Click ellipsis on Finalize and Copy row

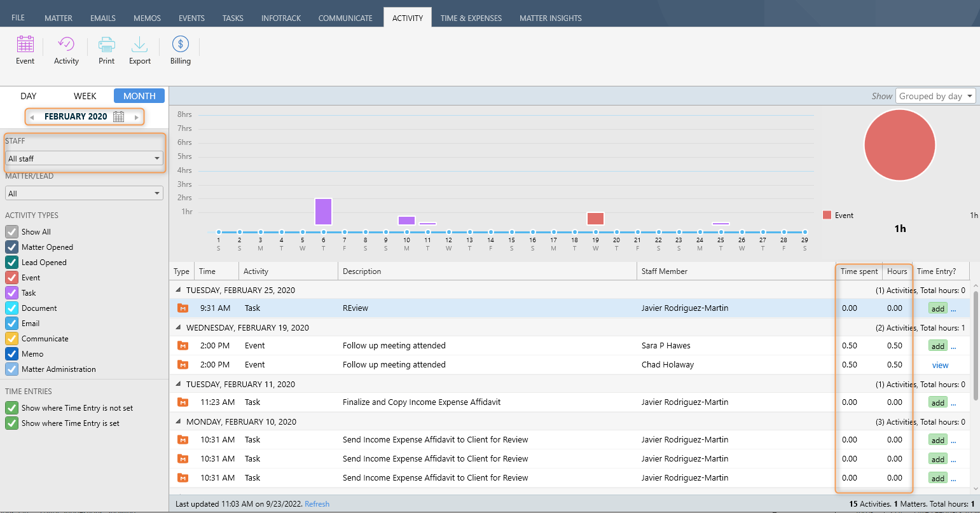[x=953, y=403]
